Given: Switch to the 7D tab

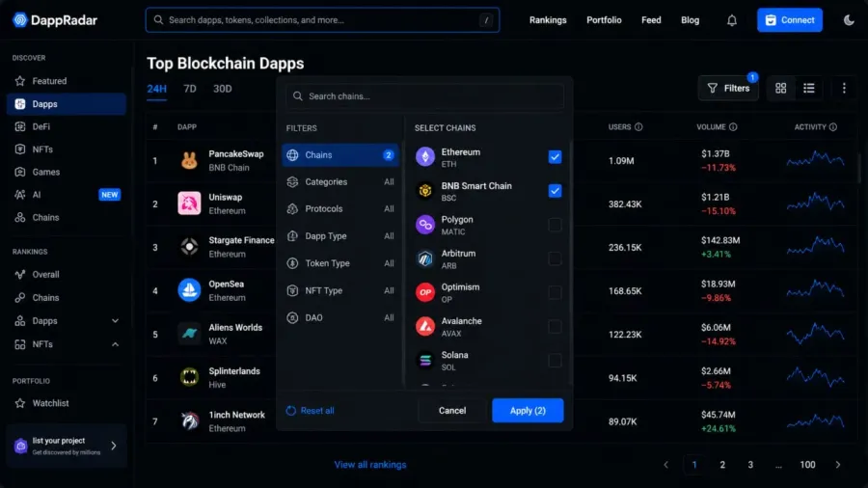Looking at the screenshot, I should click(190, 89).
